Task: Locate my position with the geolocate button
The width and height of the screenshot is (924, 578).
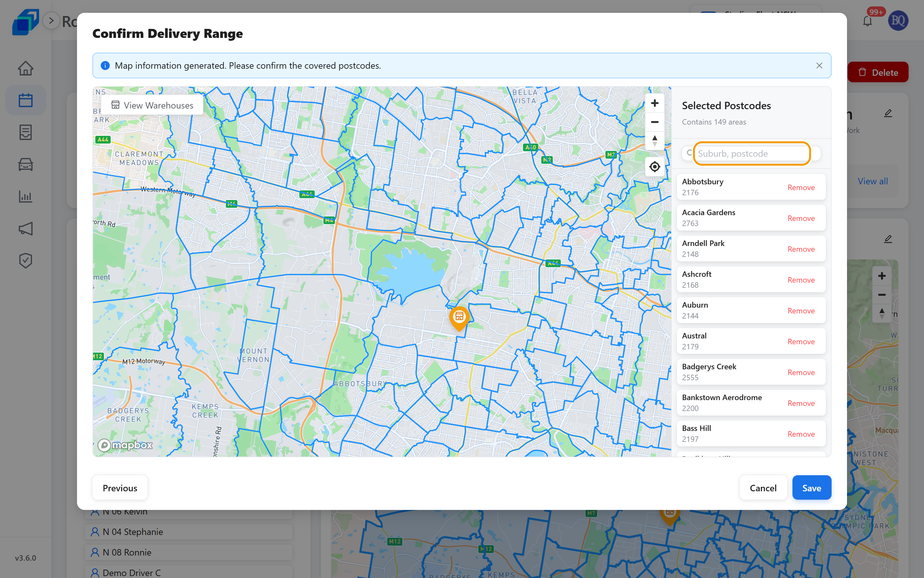Action: [x=654, y=167]
